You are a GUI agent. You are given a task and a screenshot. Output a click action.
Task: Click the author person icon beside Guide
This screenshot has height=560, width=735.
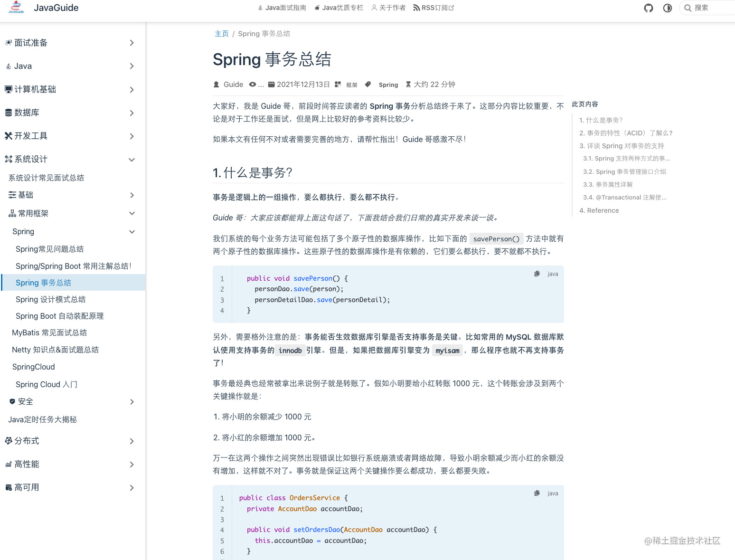(x=217, y=85)
